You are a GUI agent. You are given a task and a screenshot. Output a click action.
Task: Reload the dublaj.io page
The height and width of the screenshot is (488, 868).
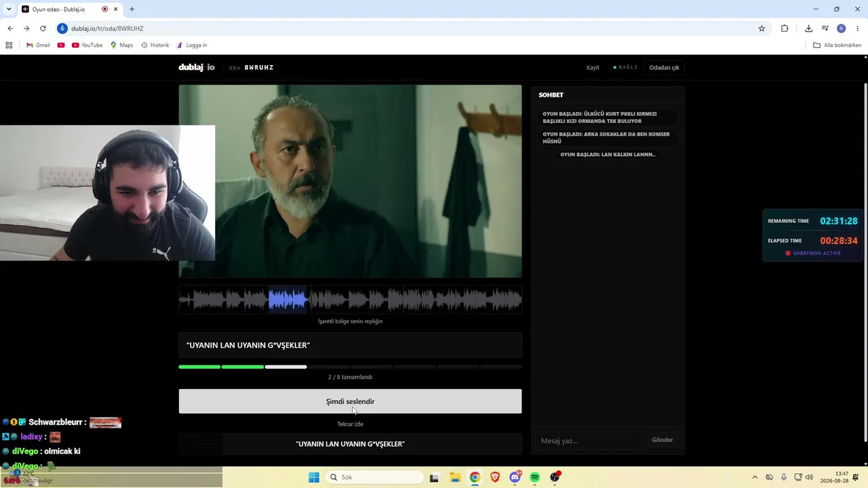(x=43, y=28)
